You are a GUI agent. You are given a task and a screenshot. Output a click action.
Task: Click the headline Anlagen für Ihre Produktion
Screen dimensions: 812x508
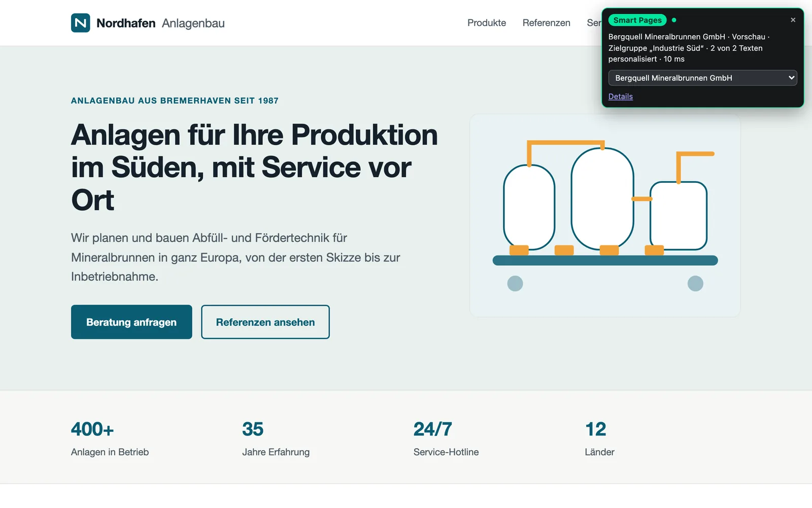[x=255, y=168]
